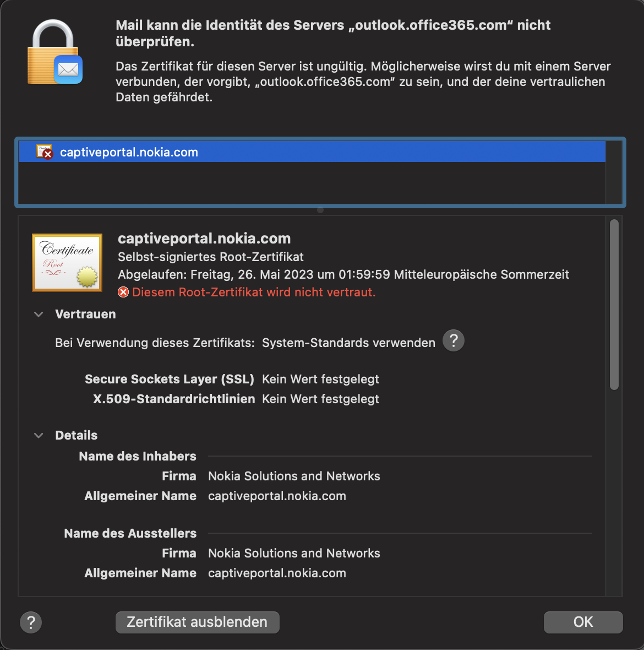Click the small certificate icon in the list row
This screenshot has height=650, width=644.
[44, 151]
